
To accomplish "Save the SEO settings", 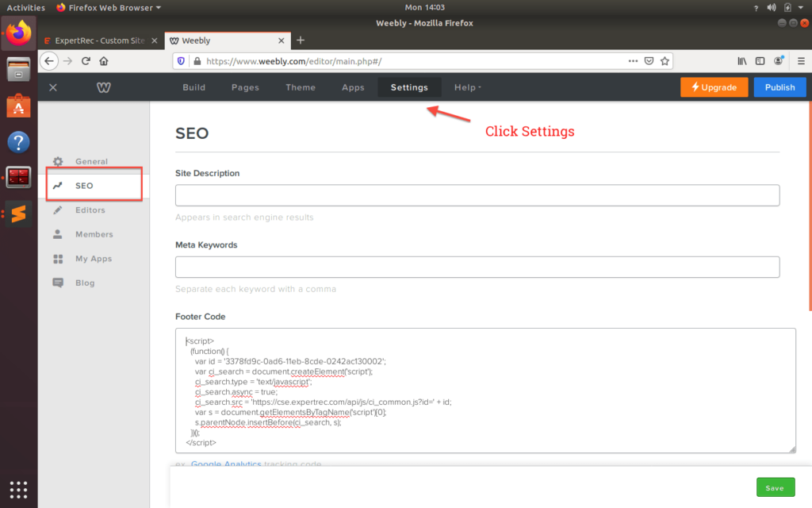I will (775, 487).
